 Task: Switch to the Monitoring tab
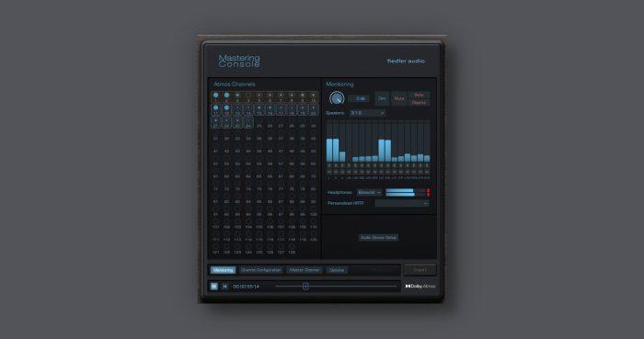click(x=224, y=270)
